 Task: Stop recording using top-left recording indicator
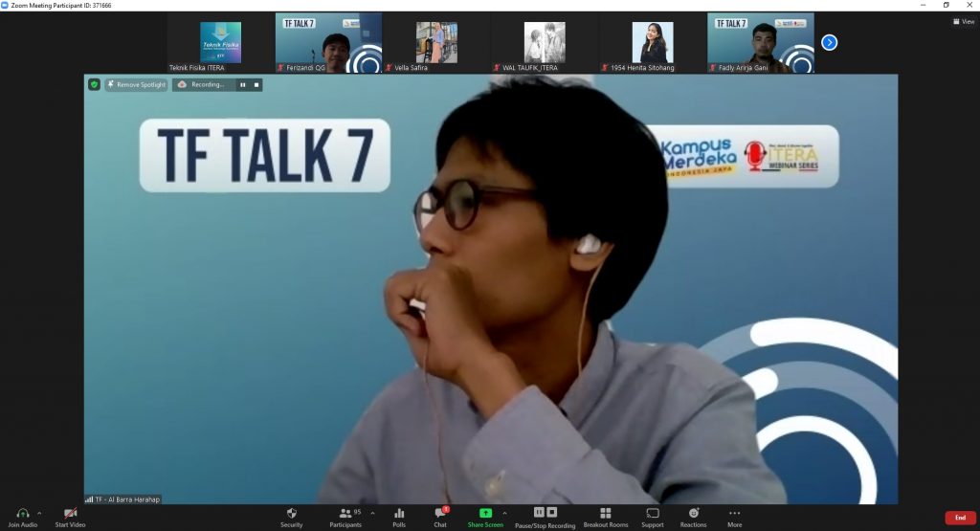[256, 84]
